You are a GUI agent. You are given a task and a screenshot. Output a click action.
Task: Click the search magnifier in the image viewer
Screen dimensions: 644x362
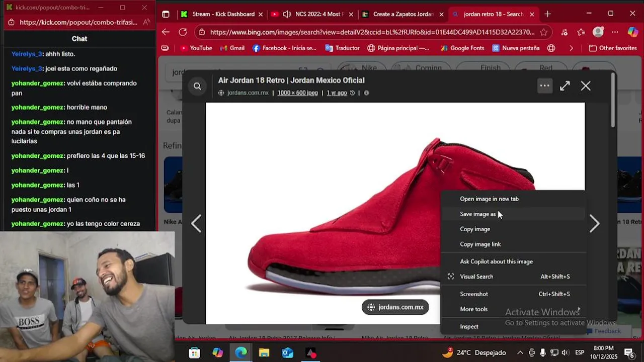click(197, 86)
